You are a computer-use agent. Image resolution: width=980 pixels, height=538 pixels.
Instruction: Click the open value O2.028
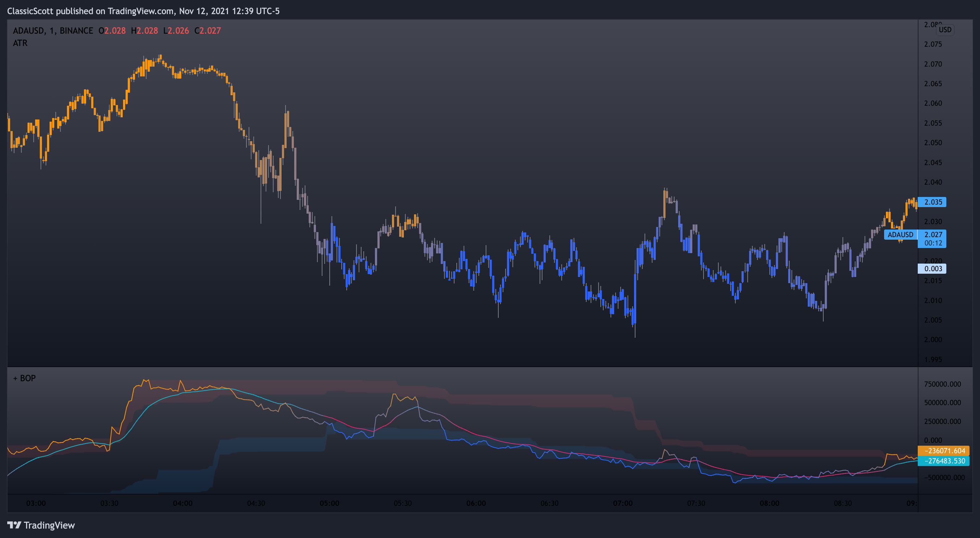(112, 31)
